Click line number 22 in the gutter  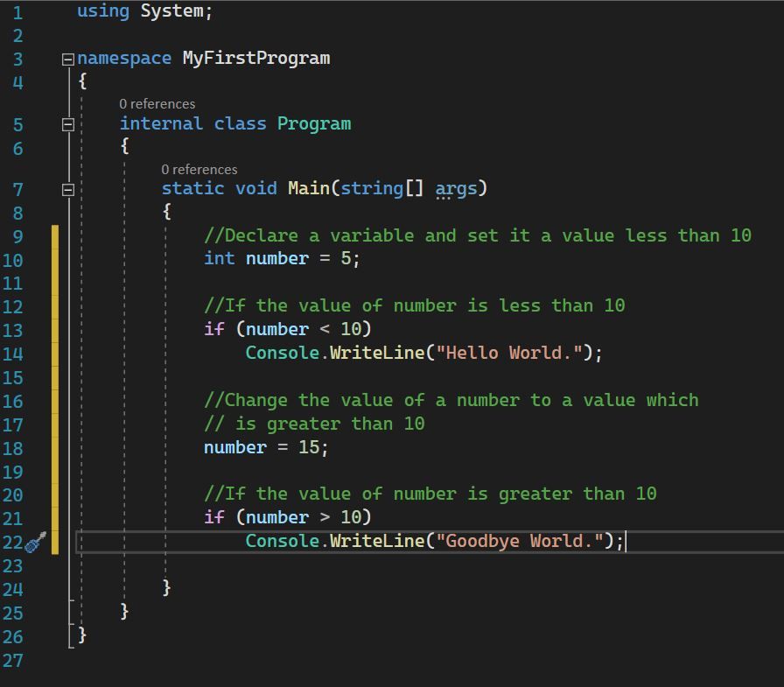pos(11,543)
